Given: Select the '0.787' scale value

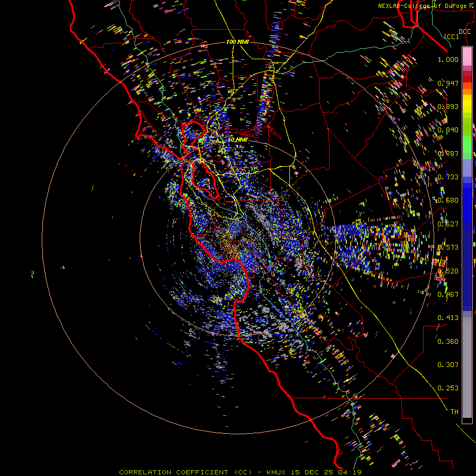Looking at the screenshot, I should 448,153.
